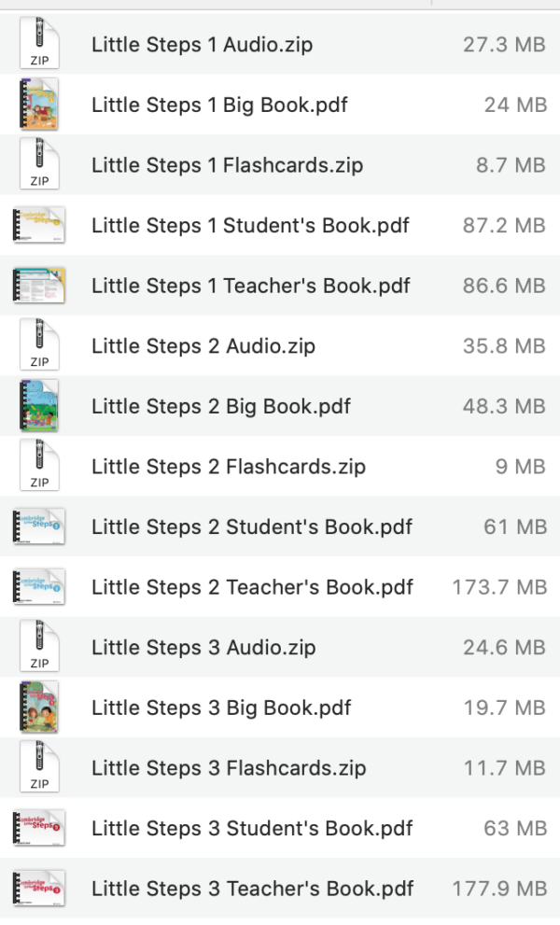Select the Little Steps 2 Big Book cover icon
This screenshot has height=925, width=560.
[x=38, y=406]
